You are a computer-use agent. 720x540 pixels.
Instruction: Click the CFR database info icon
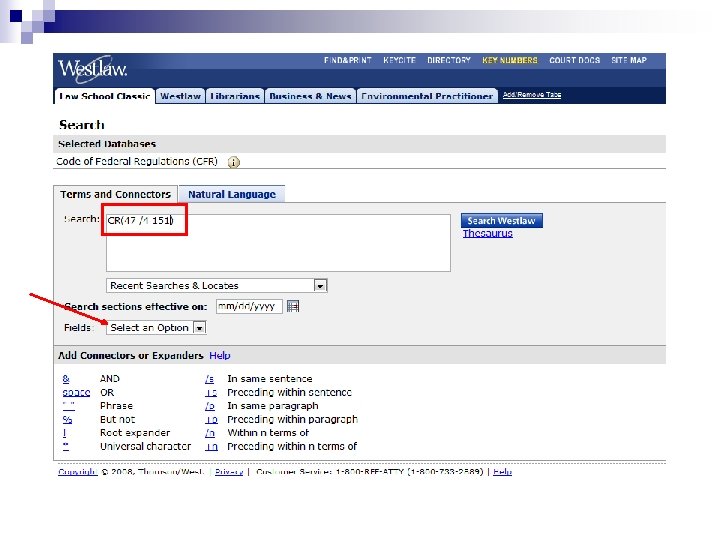tap(234, 162)
